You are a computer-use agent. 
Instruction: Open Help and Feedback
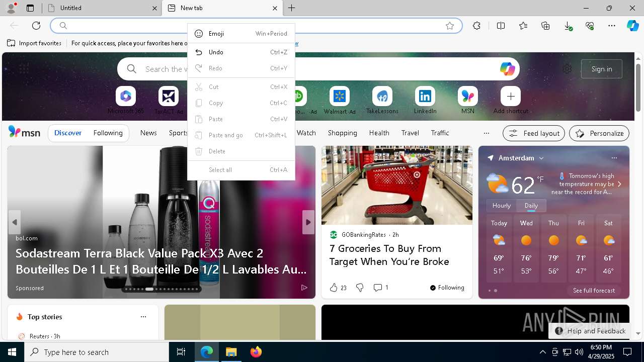pyautogui.click(x=590, y=331)
